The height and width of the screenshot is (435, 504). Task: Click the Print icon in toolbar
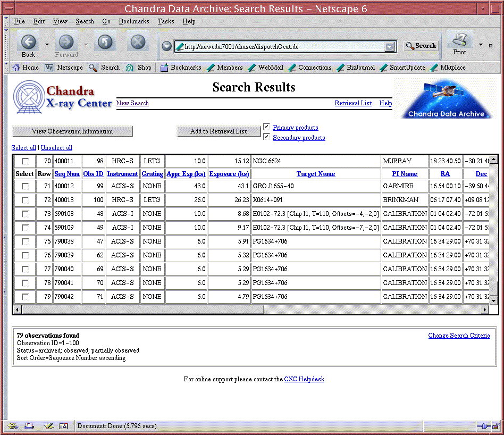(460, 40)
